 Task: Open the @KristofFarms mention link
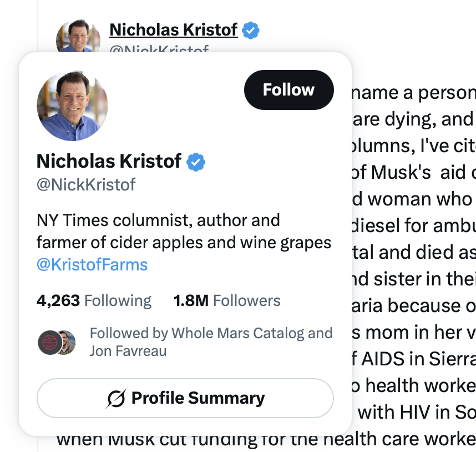pos(92,264)
